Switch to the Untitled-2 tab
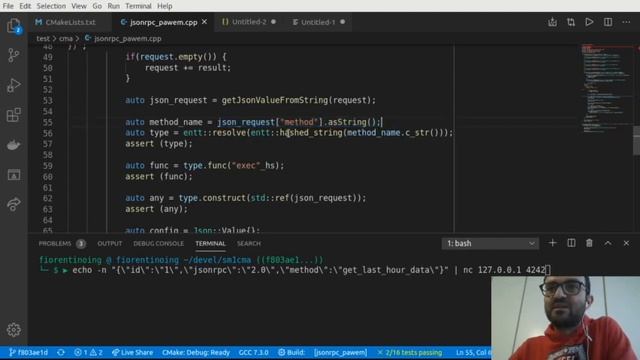This screenshot has width=640, height=360. pos(249,22)
